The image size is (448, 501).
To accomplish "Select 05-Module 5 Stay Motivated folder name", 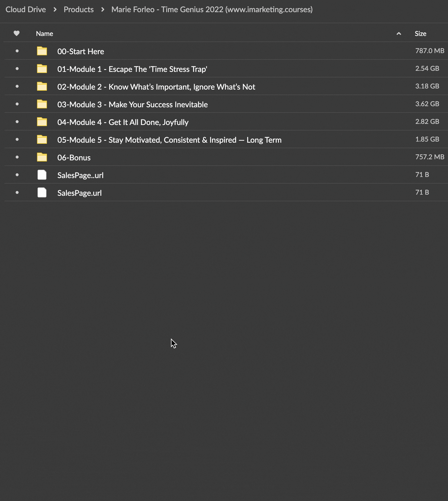I will [x=169, y=140].
